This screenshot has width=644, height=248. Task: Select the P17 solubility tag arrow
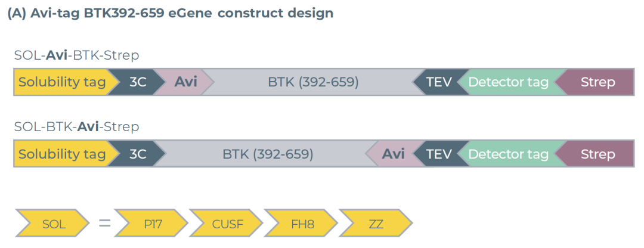coord(153,224)
